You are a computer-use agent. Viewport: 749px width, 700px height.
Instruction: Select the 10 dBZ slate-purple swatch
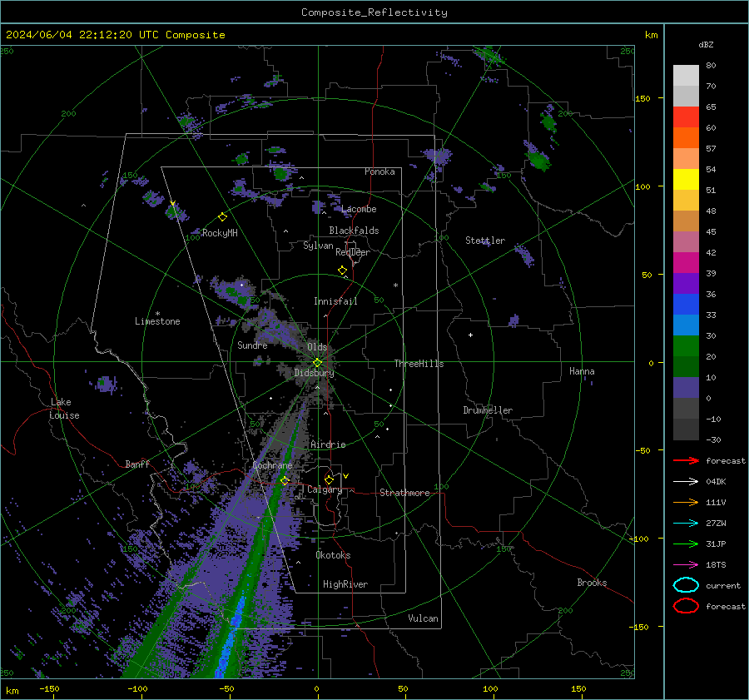coord(686,387)
